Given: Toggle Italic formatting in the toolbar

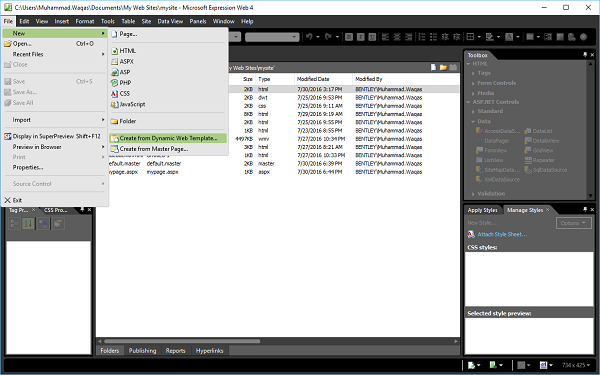Looking at the screenshot, I should 360,37.
